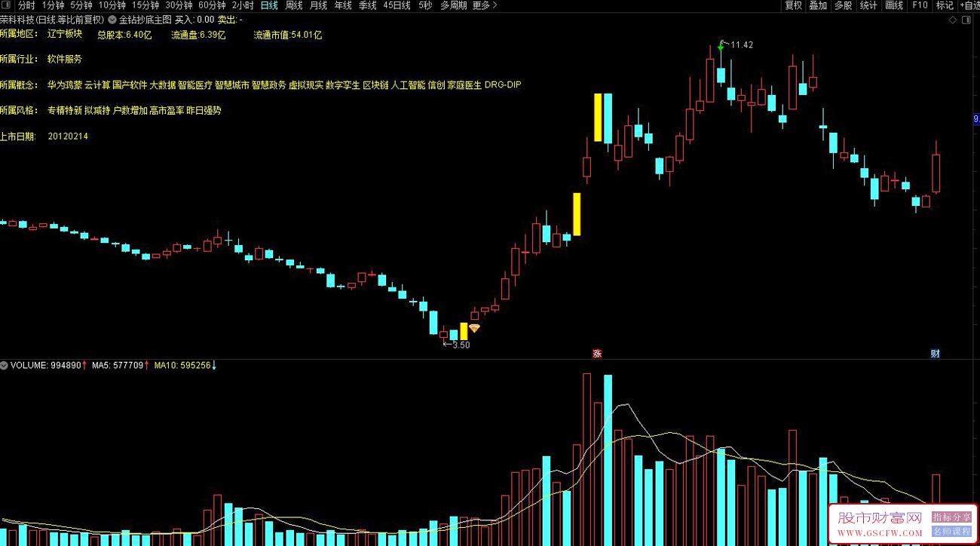Click the 荣科科技 stock title text
980x546 pixels.
(18, 20)
